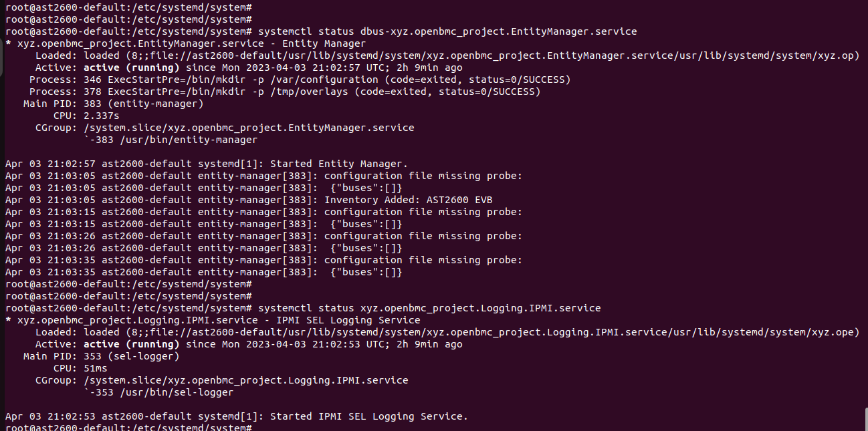Click 'Main PID: 383 (entity-manager)' line
The image size is (868, 431).
click(x=113, y=104)
